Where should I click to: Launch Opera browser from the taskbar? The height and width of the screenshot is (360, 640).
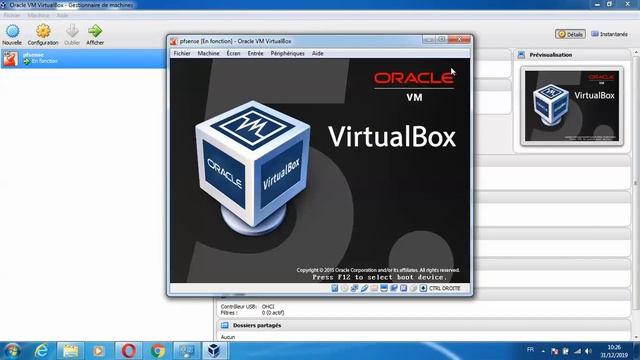tap(129, 351)
